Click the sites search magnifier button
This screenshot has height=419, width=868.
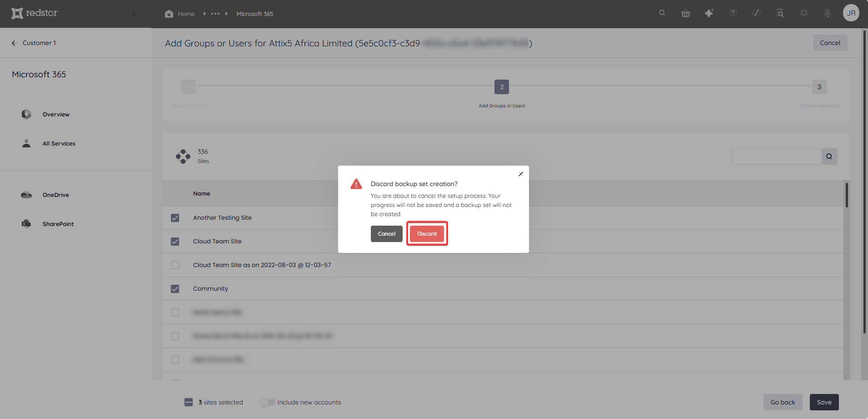[829, 156]
